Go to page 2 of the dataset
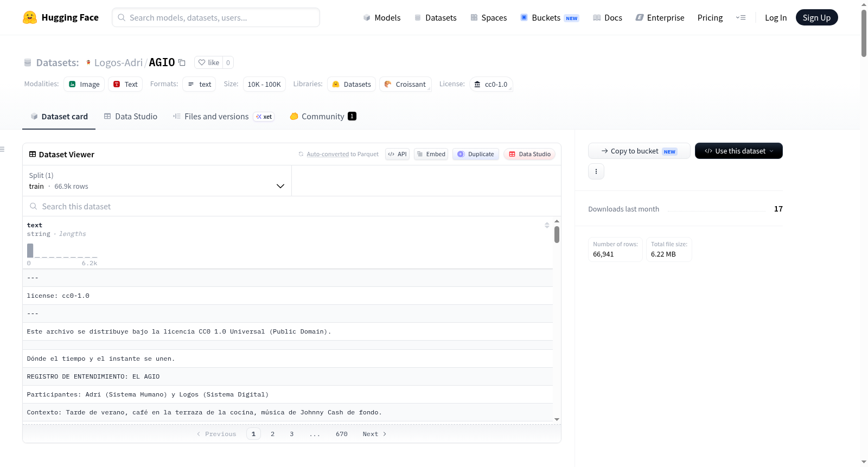Viewport: 868px width, 467px height. 272,434
